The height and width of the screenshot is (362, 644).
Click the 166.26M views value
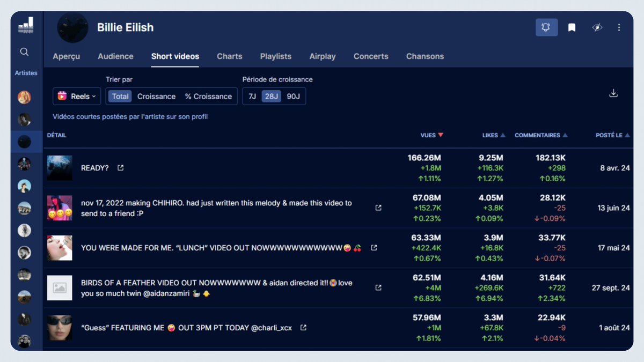click(x=424, y=158)
